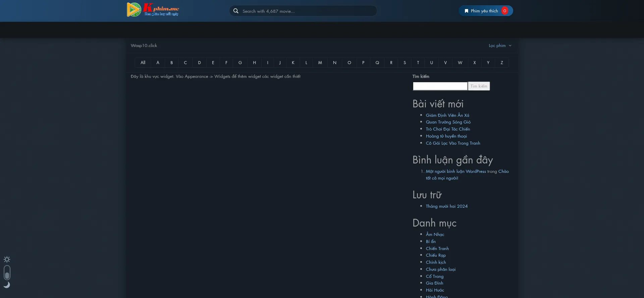Filter movies by letter Z

[502, 63]
